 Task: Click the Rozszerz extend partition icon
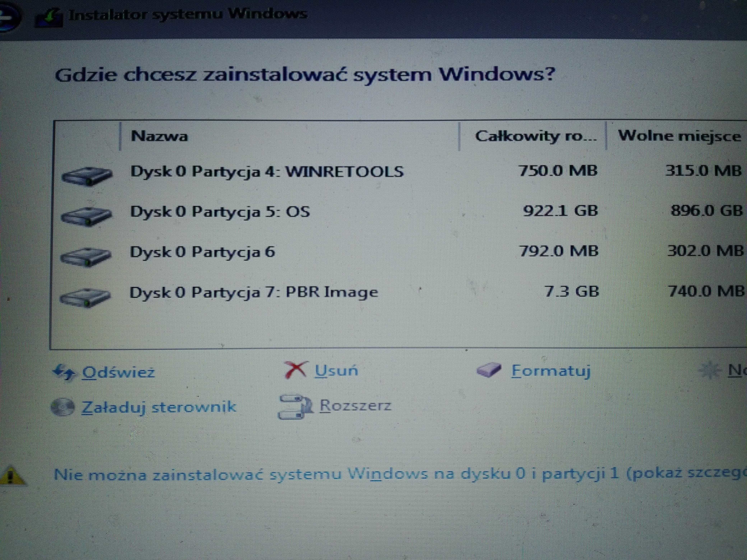click(296, 407)
